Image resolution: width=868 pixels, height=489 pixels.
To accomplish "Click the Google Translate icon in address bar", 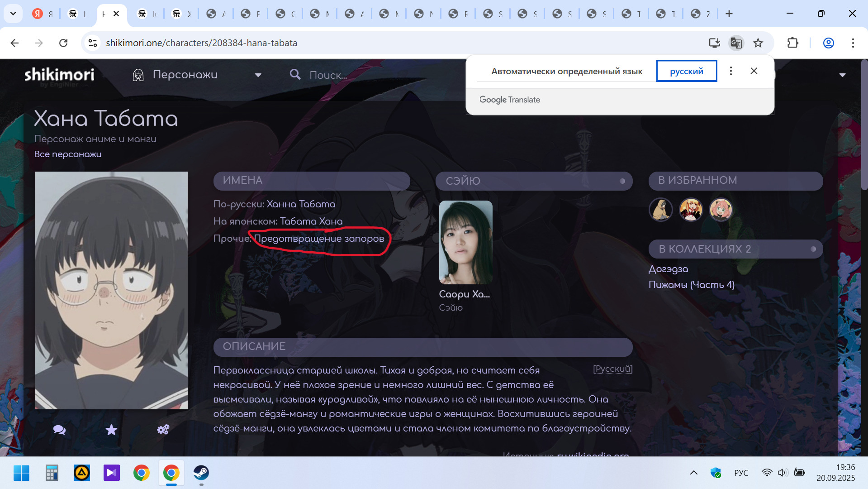I will [x=736, y=43].
